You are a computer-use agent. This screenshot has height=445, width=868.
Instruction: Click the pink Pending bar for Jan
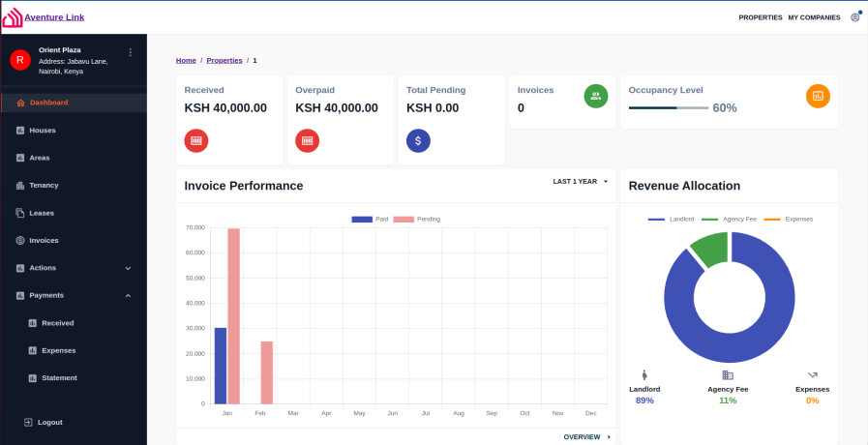point(233,316)
